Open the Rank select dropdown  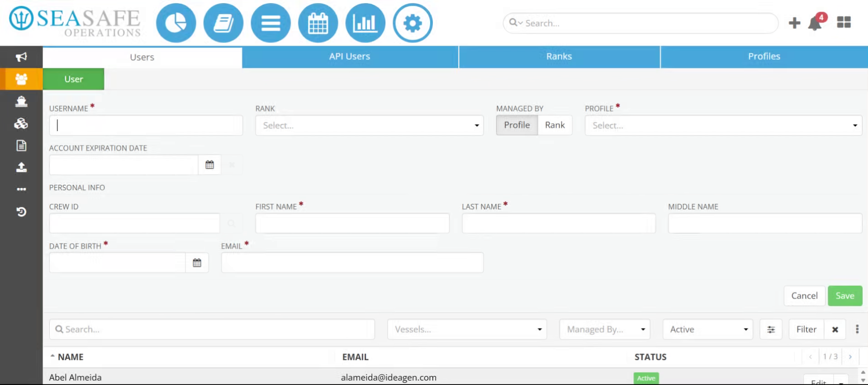point(369,125)
